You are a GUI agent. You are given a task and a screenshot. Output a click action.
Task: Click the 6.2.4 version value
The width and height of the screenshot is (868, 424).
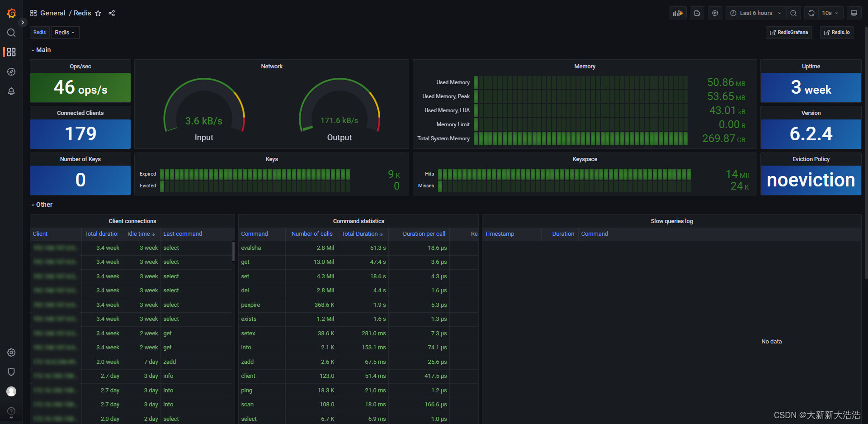(811, 134)
